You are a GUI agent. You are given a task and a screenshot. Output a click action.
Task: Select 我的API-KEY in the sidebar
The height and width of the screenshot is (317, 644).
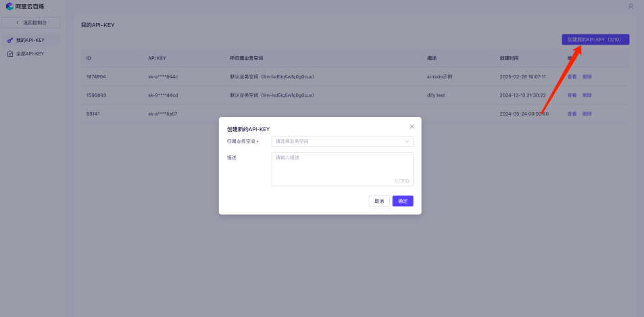click(x=30, y=41)
